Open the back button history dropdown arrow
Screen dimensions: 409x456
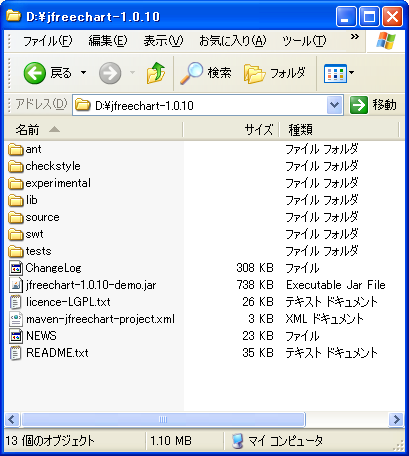tap(83, 72)
